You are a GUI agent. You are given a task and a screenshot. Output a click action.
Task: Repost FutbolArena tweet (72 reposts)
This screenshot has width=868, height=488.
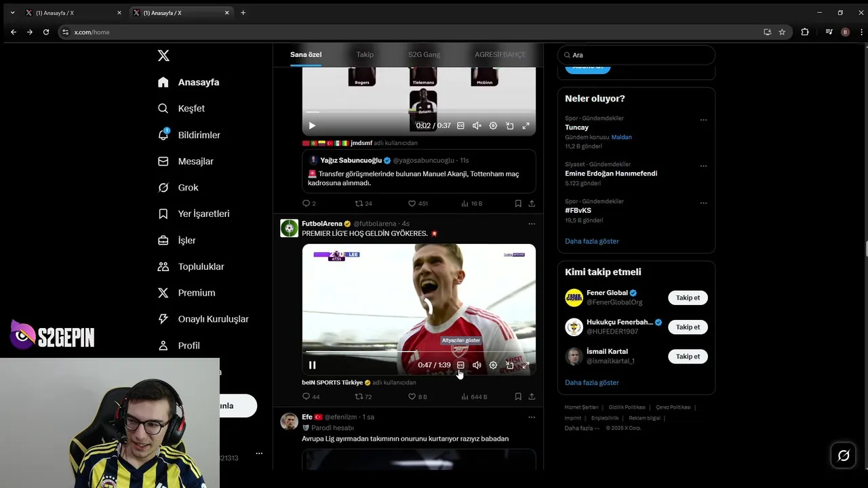[x=363, y=396]
